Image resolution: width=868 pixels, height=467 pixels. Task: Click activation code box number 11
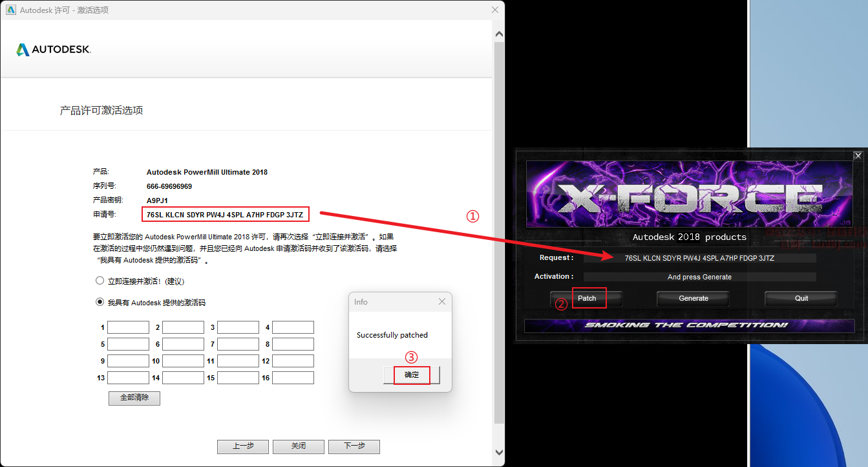[x=238, y=361]
